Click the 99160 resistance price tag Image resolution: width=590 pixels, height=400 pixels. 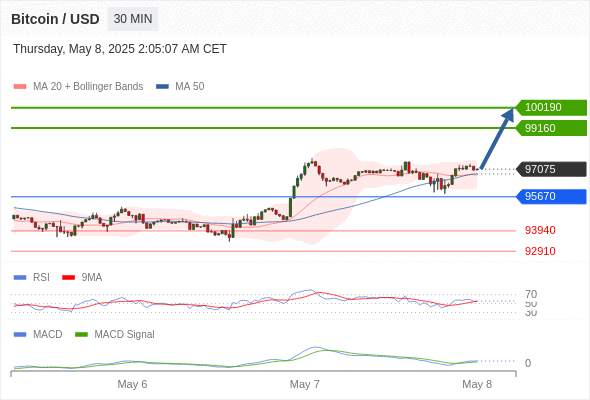click(x=552, y=128)
